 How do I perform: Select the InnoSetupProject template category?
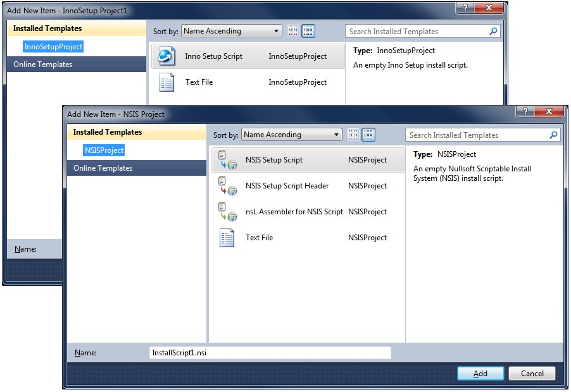coord(53,47)
